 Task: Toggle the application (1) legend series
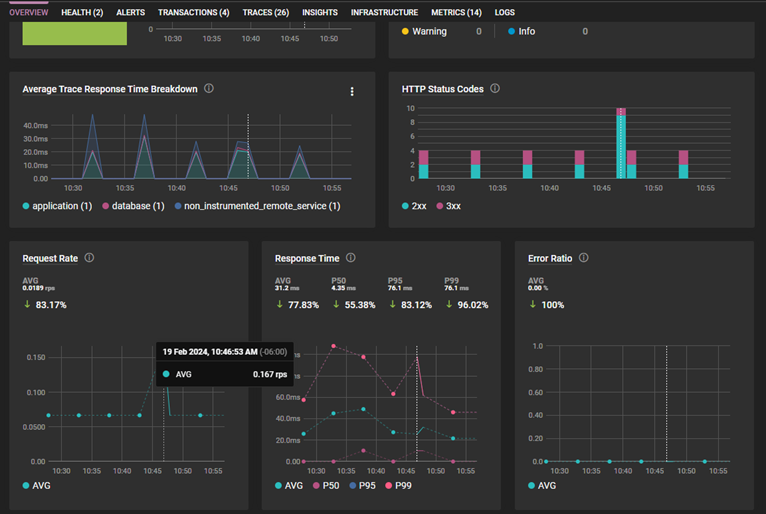pyautogui.click(x=57, y=206)
